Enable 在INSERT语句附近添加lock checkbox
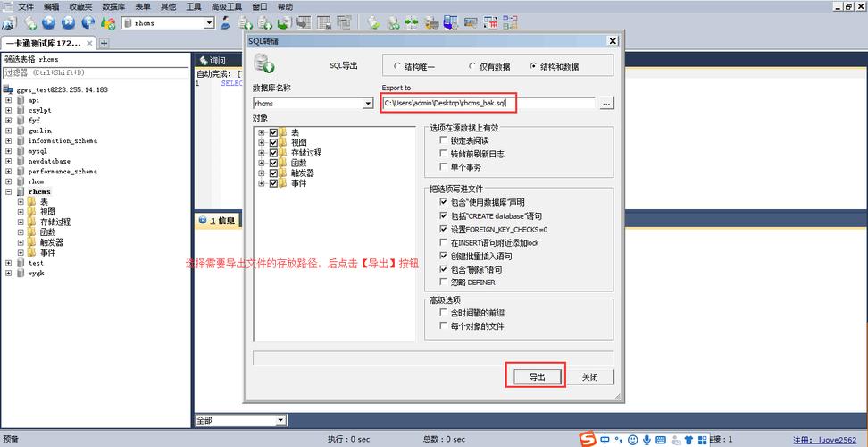 [443, 242]
